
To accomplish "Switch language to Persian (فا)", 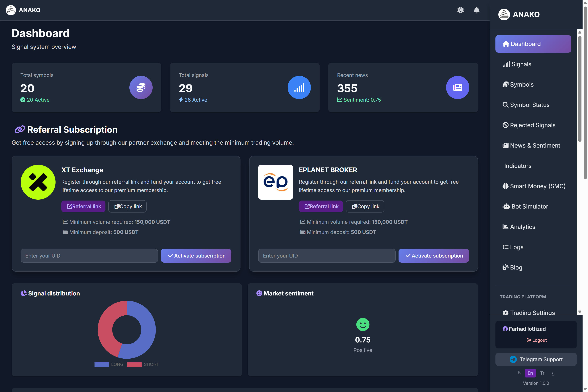I will [519, 373].
